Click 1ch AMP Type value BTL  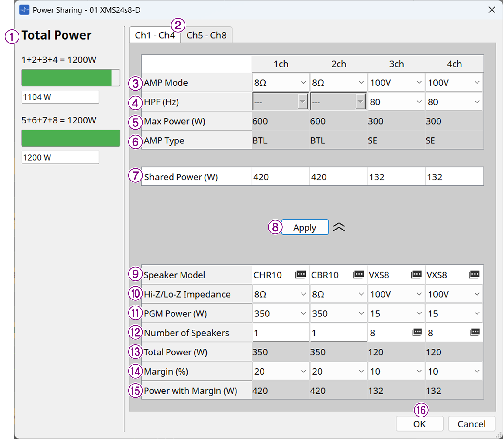(260, 140)
